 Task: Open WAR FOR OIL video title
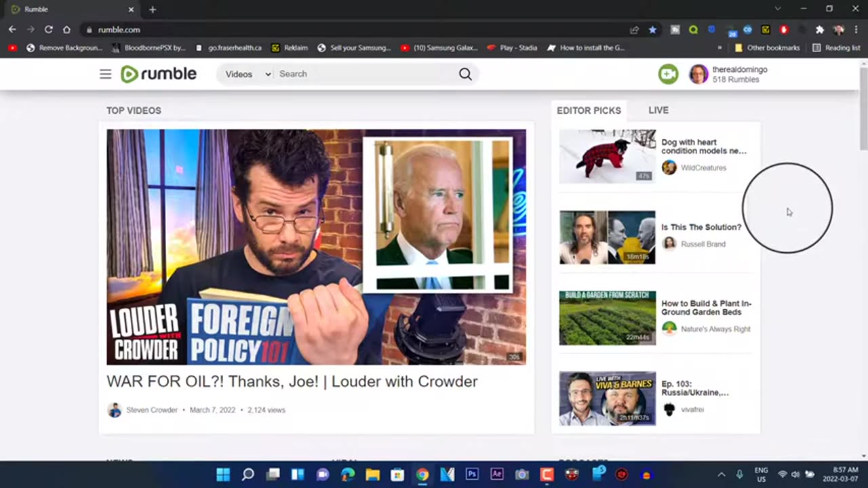coord(292,382)
